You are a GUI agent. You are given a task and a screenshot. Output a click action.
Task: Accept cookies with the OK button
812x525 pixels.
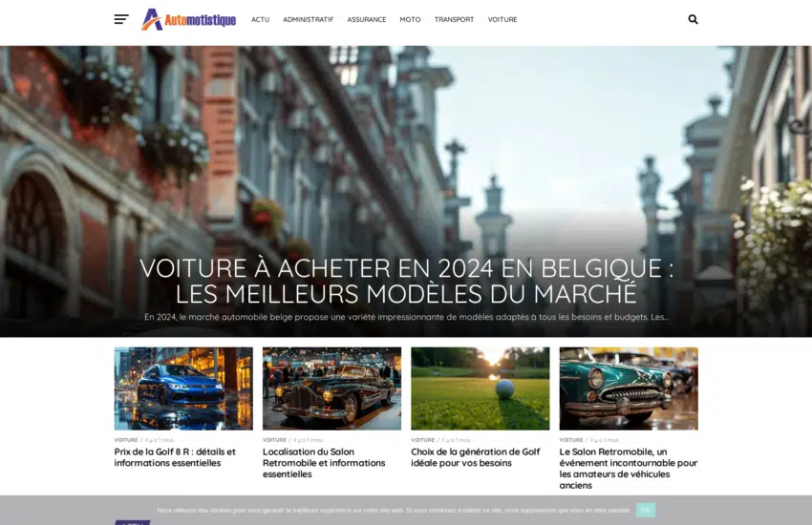click(x=645, y=510)
